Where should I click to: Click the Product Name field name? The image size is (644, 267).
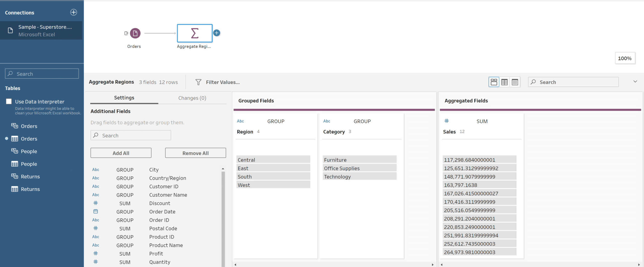[x=166, y=245]
